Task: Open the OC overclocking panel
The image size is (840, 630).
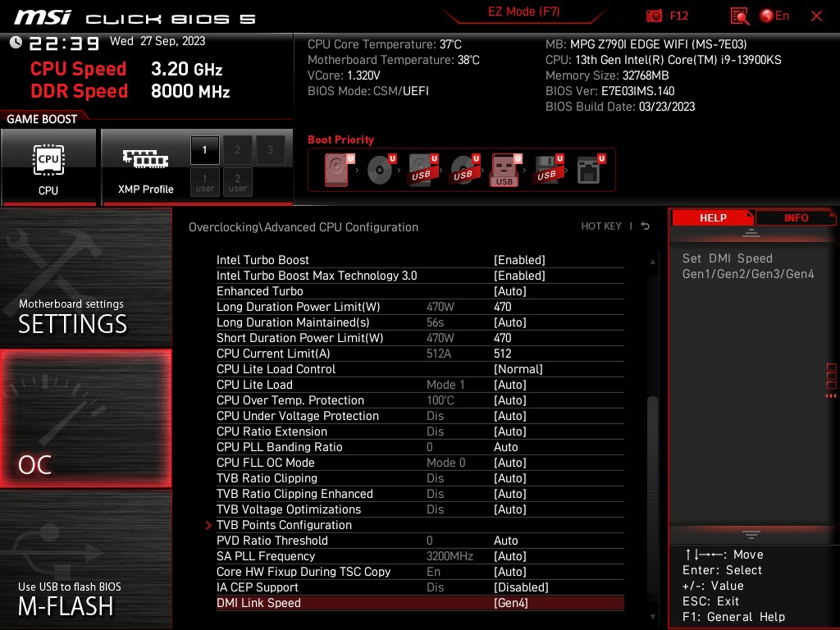Action: pos(85,418)
